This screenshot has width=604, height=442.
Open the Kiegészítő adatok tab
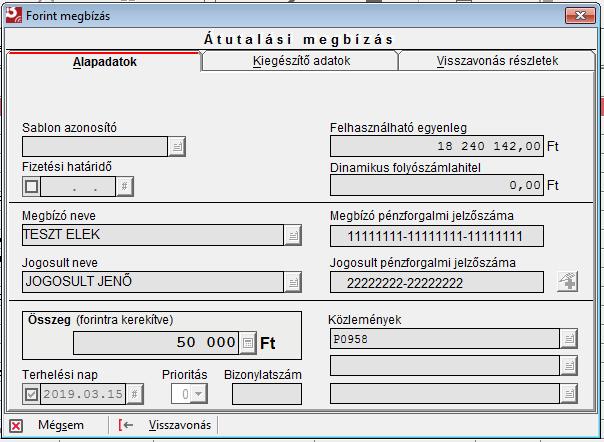301,61
